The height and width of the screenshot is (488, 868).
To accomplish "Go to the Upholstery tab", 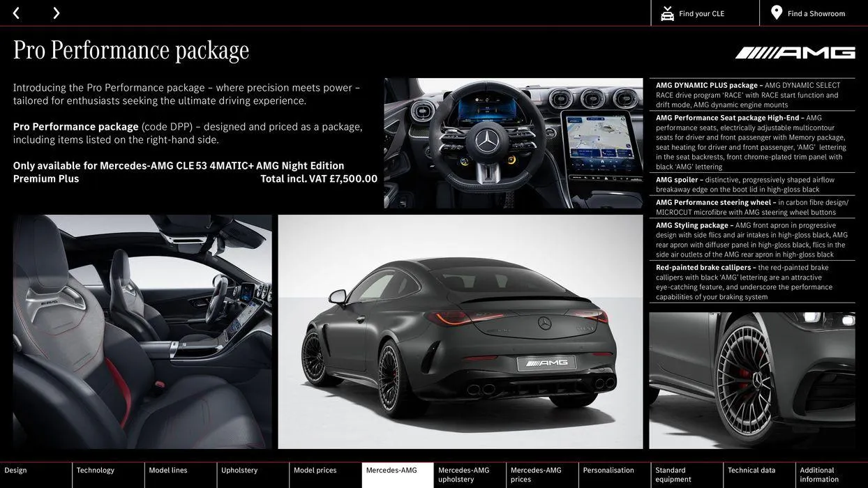I will (x=239, y=471).
